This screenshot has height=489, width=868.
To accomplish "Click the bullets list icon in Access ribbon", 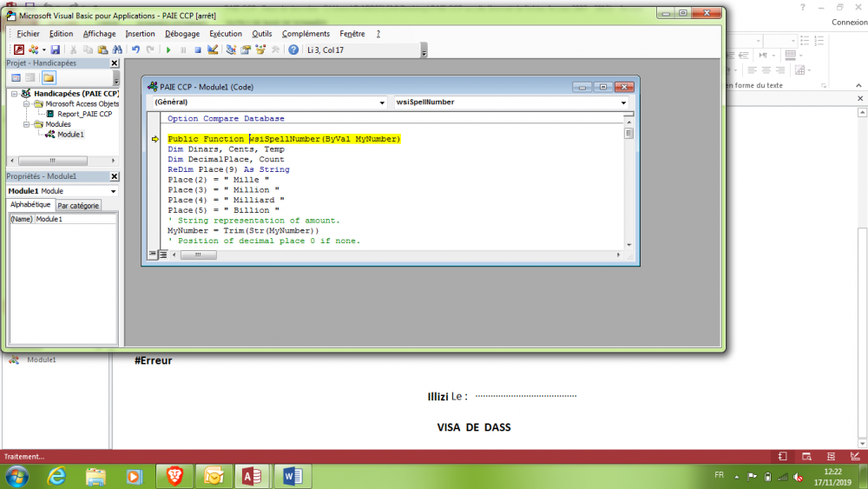I will tap(805, 41).
